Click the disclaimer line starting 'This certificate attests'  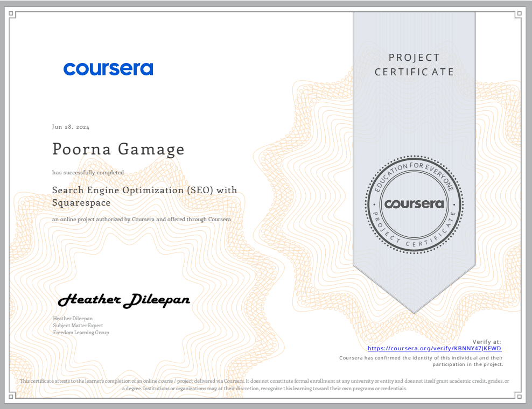pyautogui.click(x=264, y=381)
